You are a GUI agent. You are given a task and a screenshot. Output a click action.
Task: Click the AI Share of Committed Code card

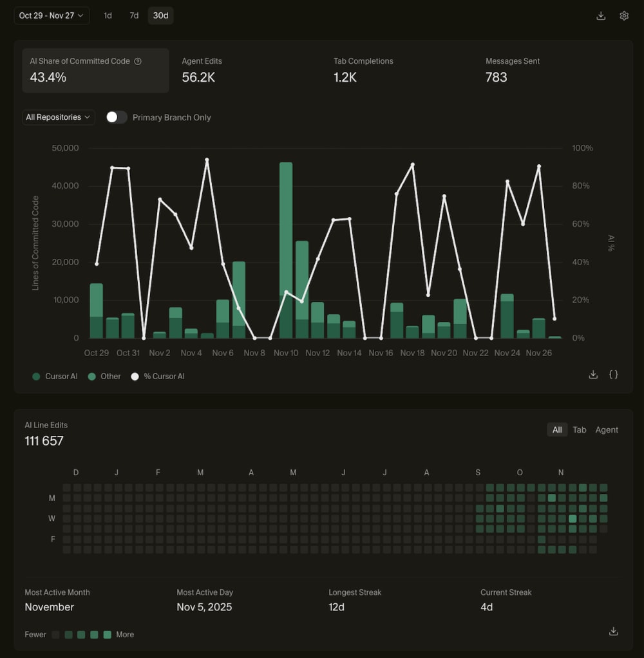pos(96,70)
